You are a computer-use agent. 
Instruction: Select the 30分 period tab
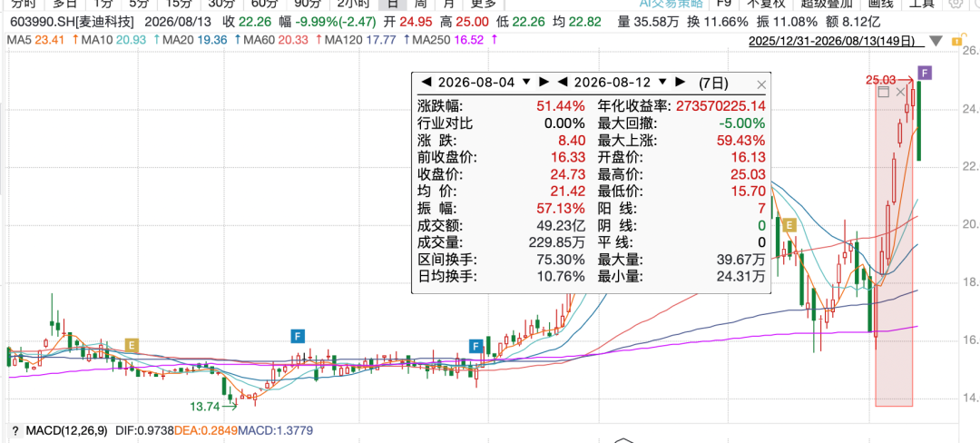tap(222, 3)
